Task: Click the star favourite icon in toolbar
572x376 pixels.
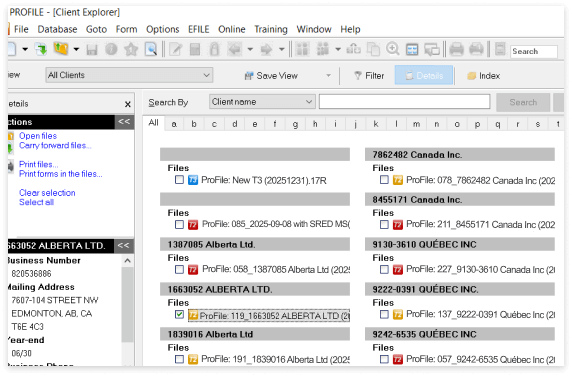Action: click(x=131, y=49)
